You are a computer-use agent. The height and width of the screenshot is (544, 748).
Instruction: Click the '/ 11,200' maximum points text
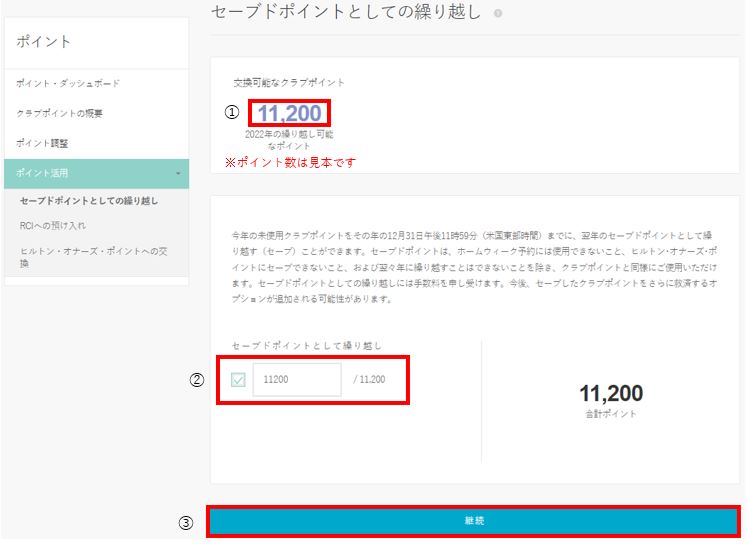369,380
